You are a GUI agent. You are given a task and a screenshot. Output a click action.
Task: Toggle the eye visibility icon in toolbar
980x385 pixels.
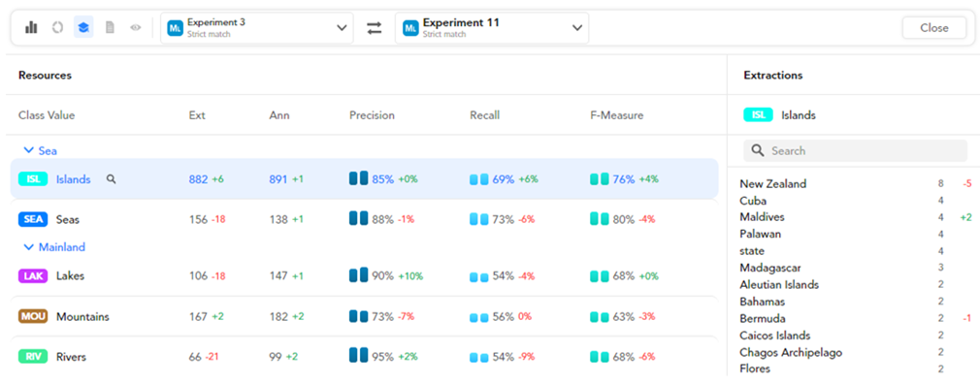pos(136,27)
